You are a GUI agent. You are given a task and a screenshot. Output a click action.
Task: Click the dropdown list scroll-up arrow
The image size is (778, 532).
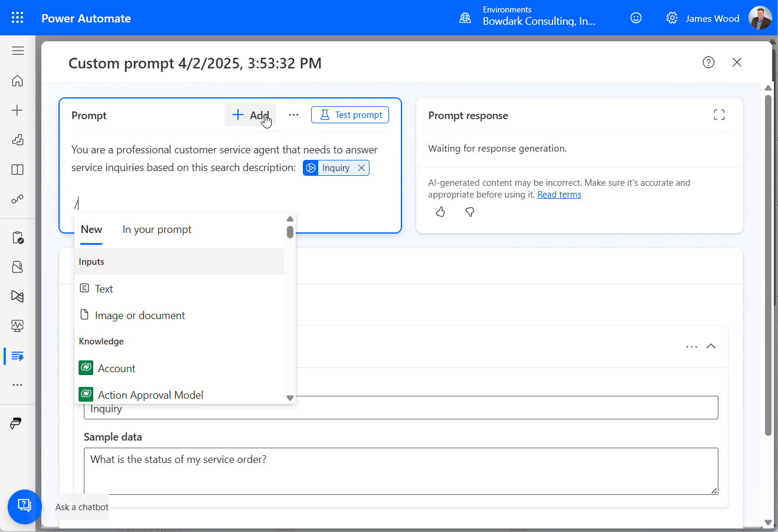click(x=290, y=219)
